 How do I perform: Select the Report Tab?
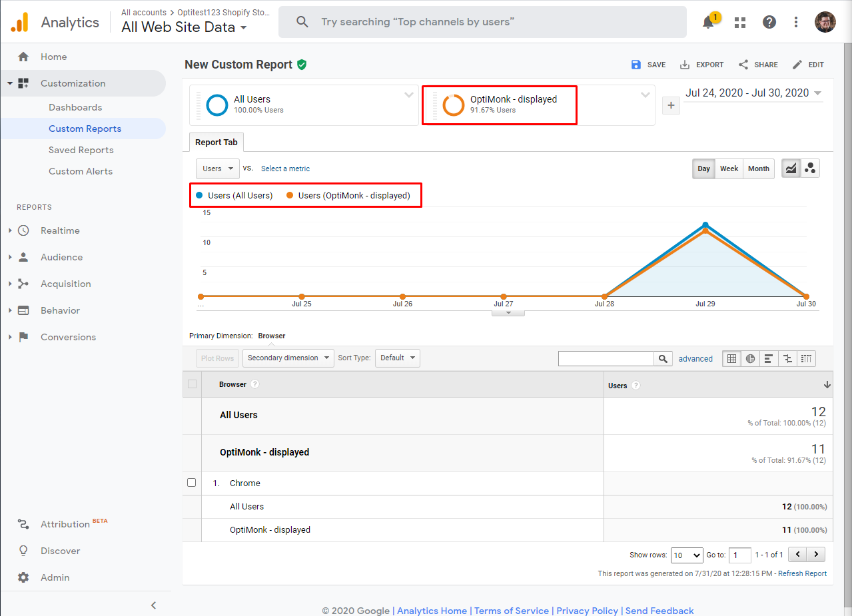coord(216,143)
